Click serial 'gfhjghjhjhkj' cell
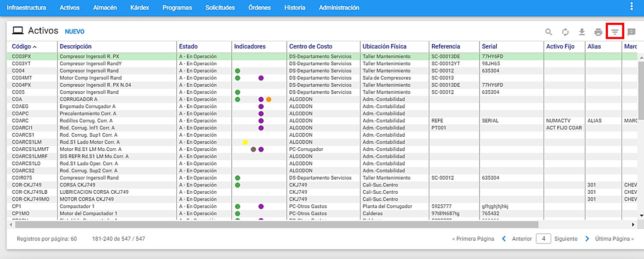644x259 pixels. pos(495,207)
